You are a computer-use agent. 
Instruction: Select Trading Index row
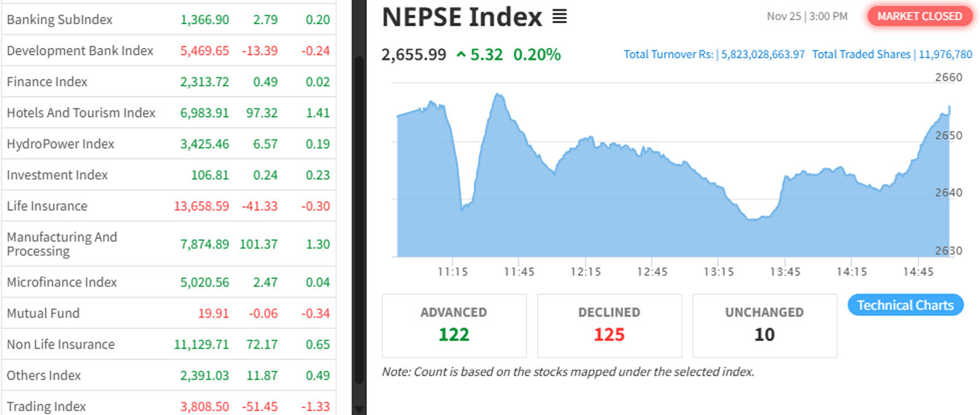[46, 406]
